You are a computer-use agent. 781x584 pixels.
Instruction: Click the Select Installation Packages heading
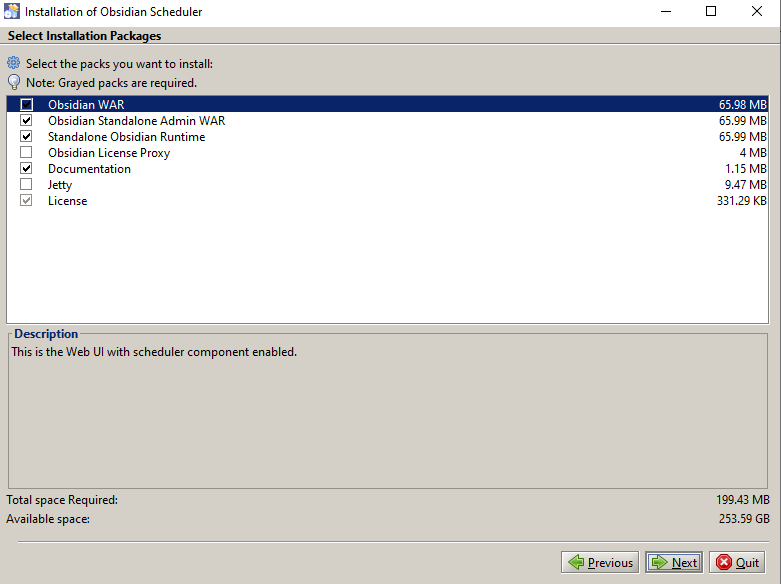pos(84,36)
